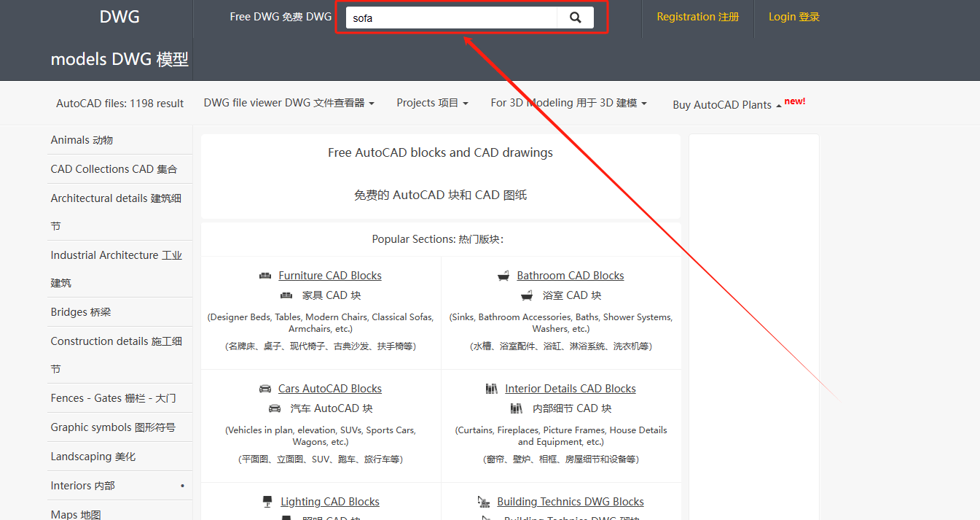Click the magnifier search button
Screen dimensions: 980x520
[x=575, y=18]
